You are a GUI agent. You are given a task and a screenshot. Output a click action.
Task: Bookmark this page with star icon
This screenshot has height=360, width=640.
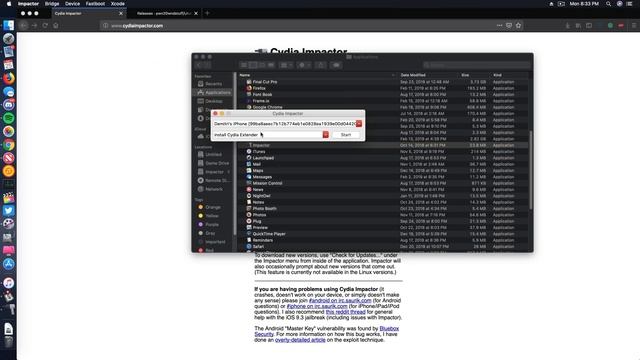(x=518, y=25)
